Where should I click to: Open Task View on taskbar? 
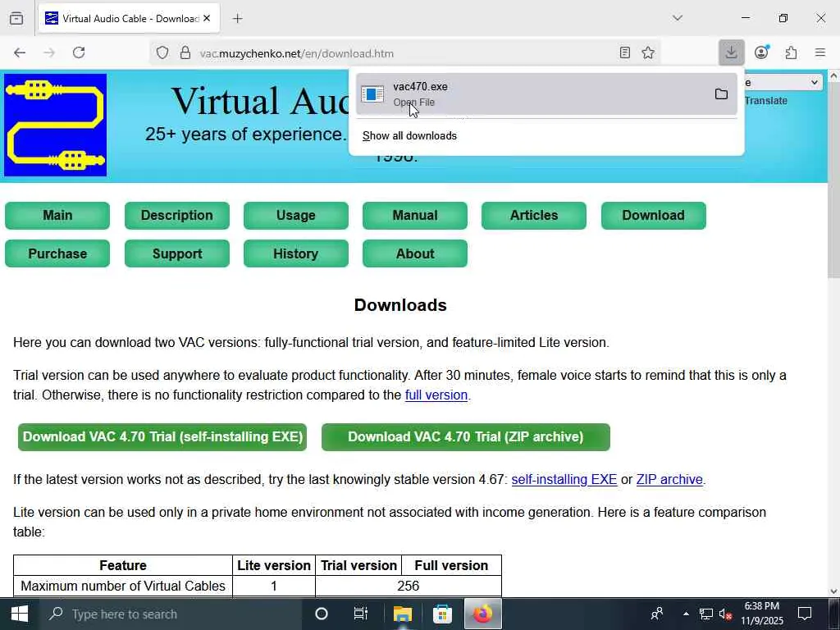tap(361, 614)
